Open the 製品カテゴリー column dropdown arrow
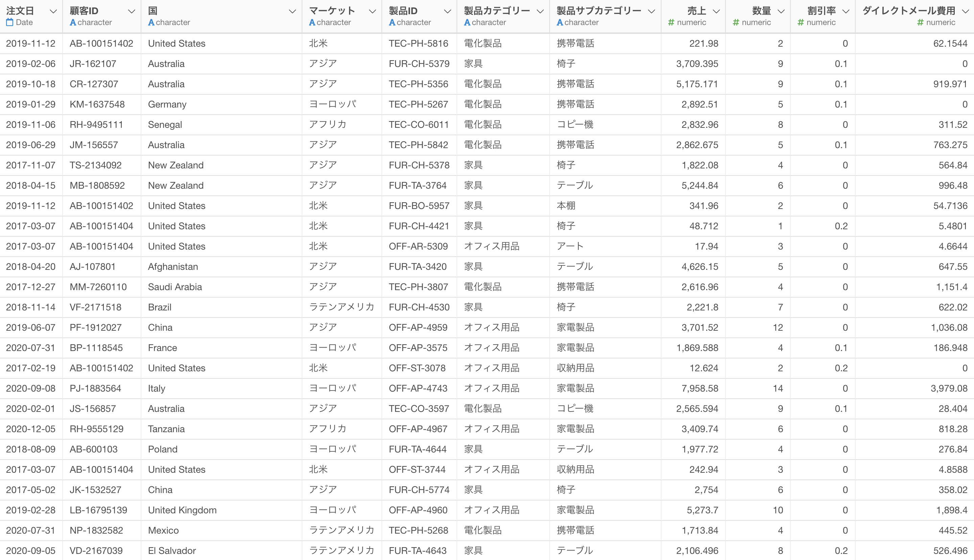The height and width of the screenshot is (560, 974). click(x=540, y=11)
